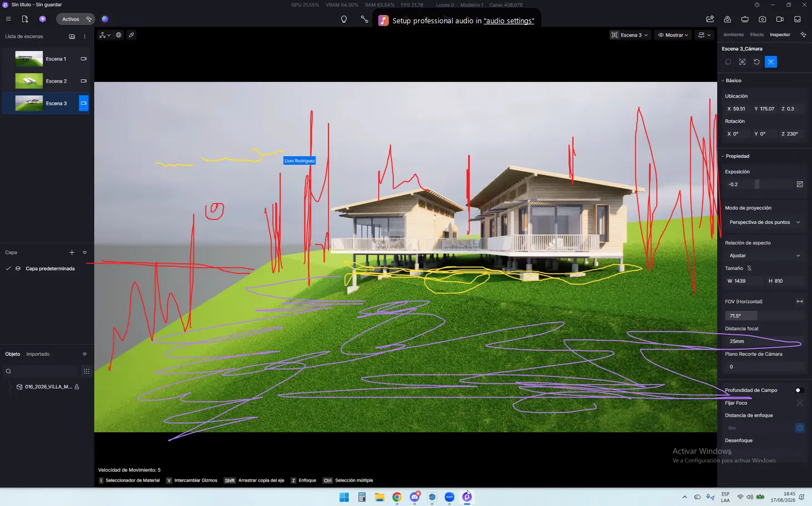Open the Ajustar aspect ratio dropdown

point(764,255)
